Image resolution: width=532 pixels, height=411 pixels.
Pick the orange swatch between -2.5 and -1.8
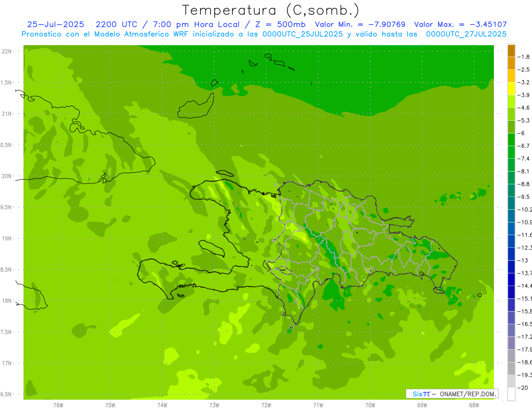511,63
